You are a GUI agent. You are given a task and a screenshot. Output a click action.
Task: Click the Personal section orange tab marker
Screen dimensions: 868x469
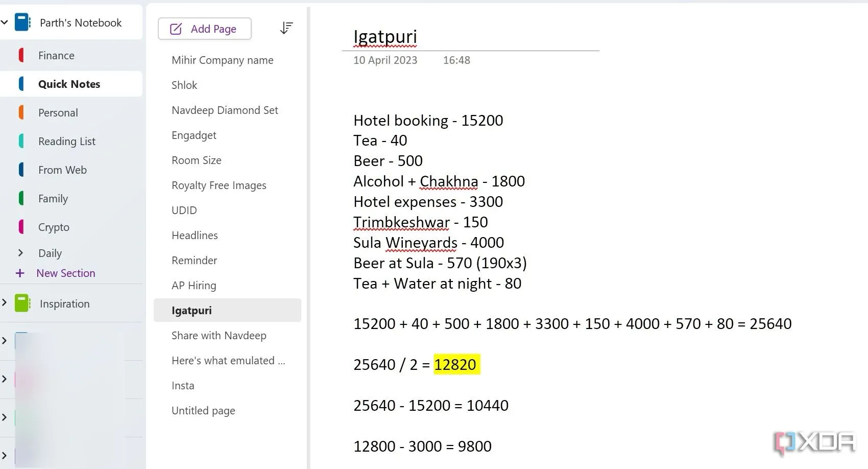click(x=21, y=112)
